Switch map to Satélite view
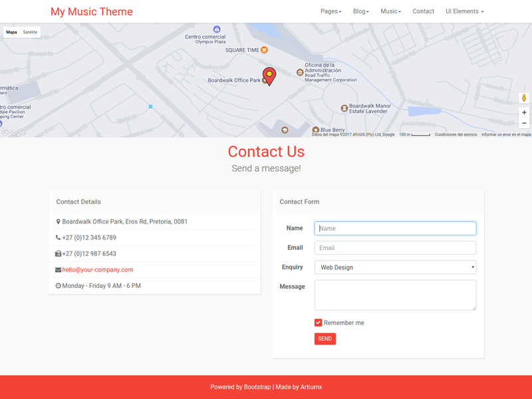Viewport: 532px width, 399px height. pyautogui.click(x=30, y=32)
